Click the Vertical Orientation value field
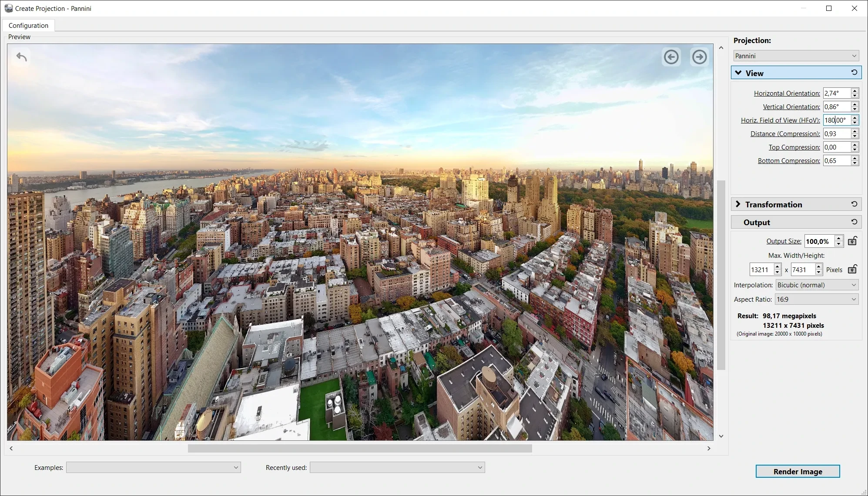Screen dimensions: 868x496 click(x=837, y=107)
